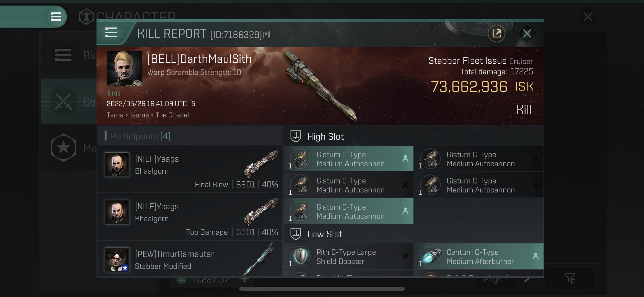The image size is (644, 297).
Task: Select Pith C-Type Large Shield Booster
Action: point(349,256)
